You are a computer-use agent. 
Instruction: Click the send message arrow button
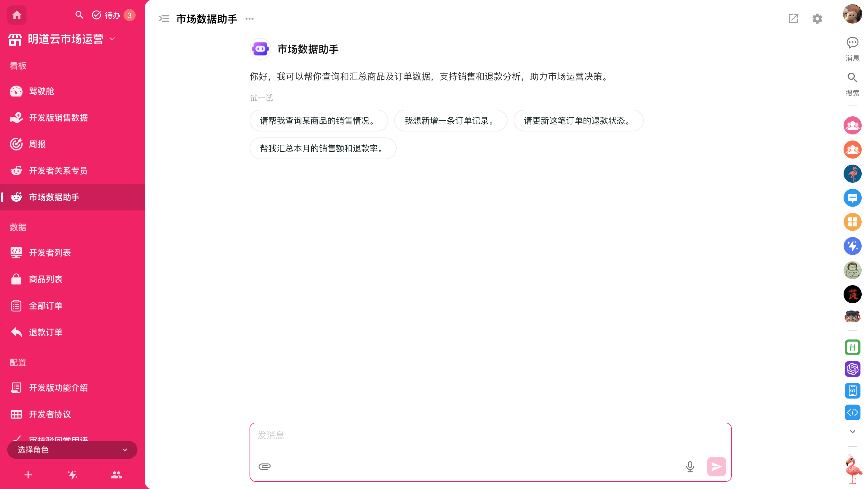716,466
